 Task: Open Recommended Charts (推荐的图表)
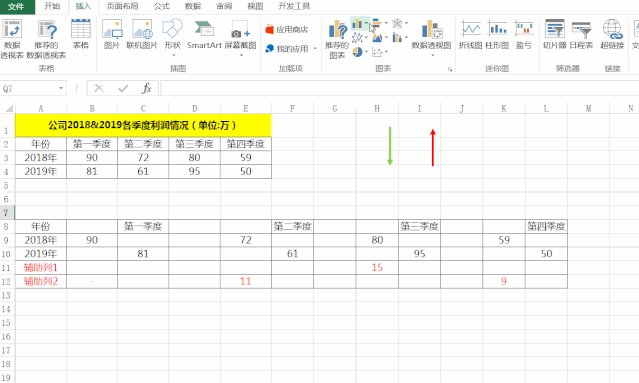pos(337,39)
